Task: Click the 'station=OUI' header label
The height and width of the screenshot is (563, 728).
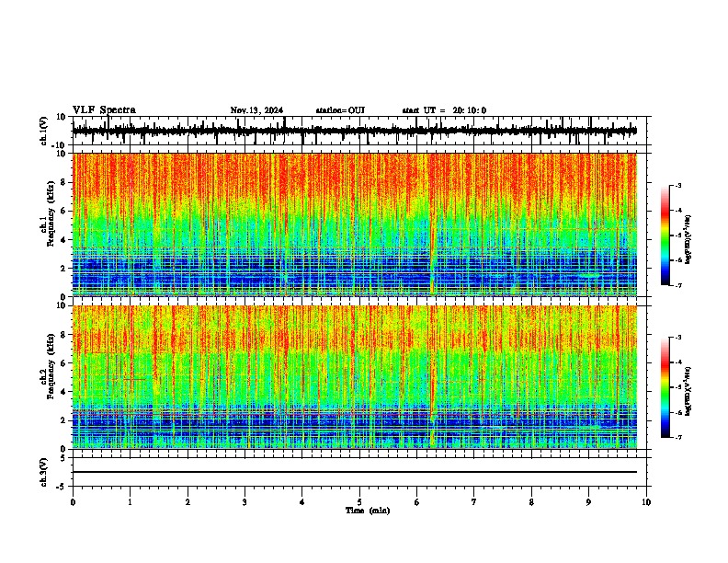Action: 340,110
